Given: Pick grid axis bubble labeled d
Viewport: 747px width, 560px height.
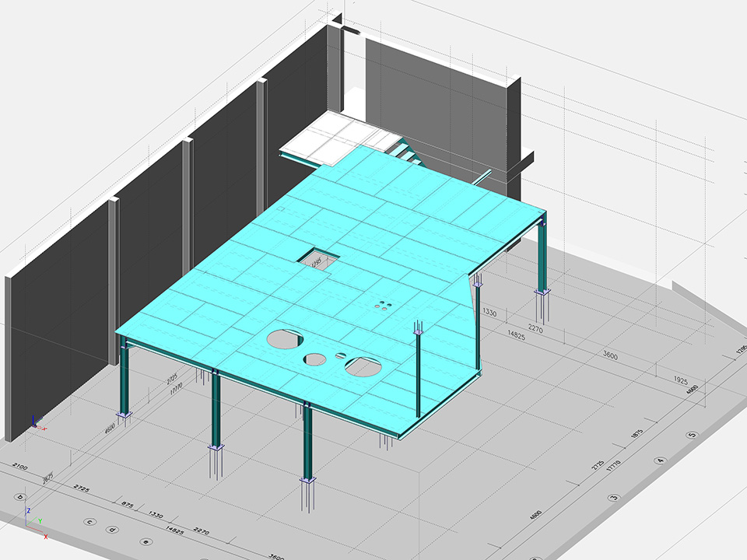Looking at the screenshot, I should tap(114, 530).
